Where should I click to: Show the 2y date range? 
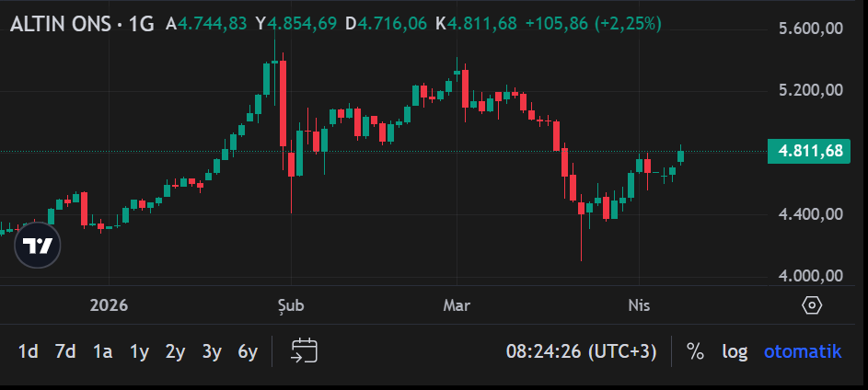pos(175,351)
